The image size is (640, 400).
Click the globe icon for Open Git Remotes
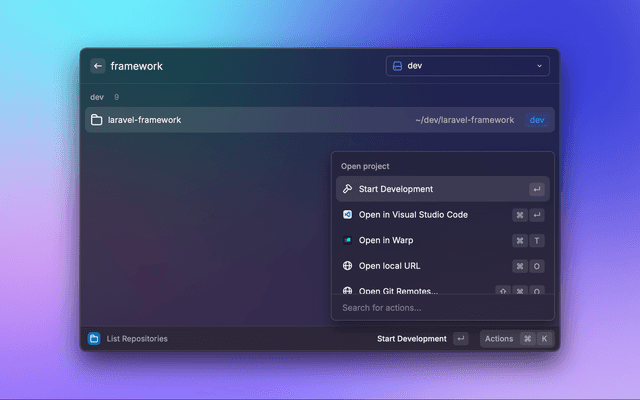pos(347,290)
